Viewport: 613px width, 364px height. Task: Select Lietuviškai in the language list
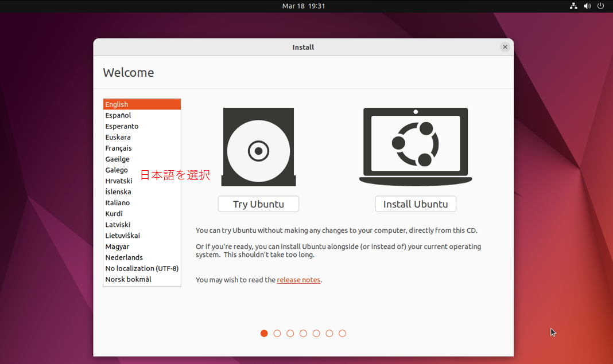[142, 236]
